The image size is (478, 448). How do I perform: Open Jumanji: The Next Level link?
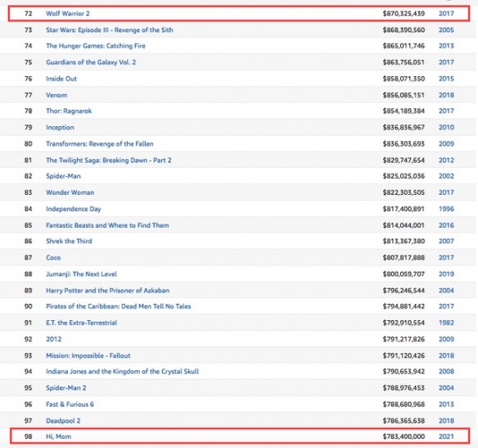pyautogui.click(x=81, y=274)
